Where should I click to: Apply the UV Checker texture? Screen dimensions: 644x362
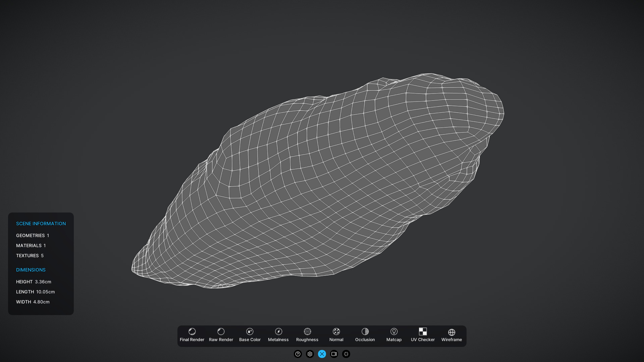pos(423,336)
